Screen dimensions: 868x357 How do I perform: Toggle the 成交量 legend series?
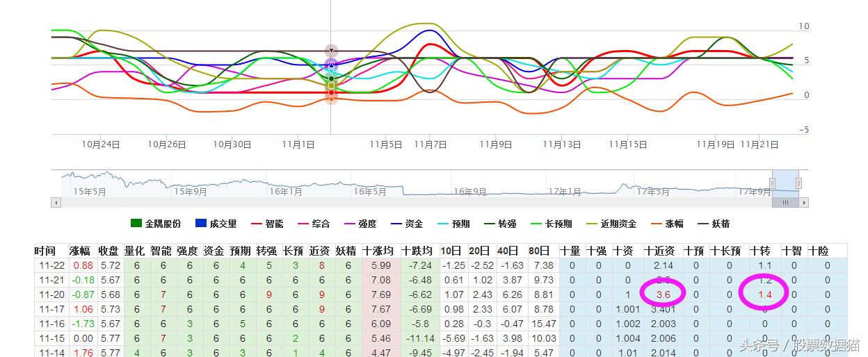tap(216, 224)
